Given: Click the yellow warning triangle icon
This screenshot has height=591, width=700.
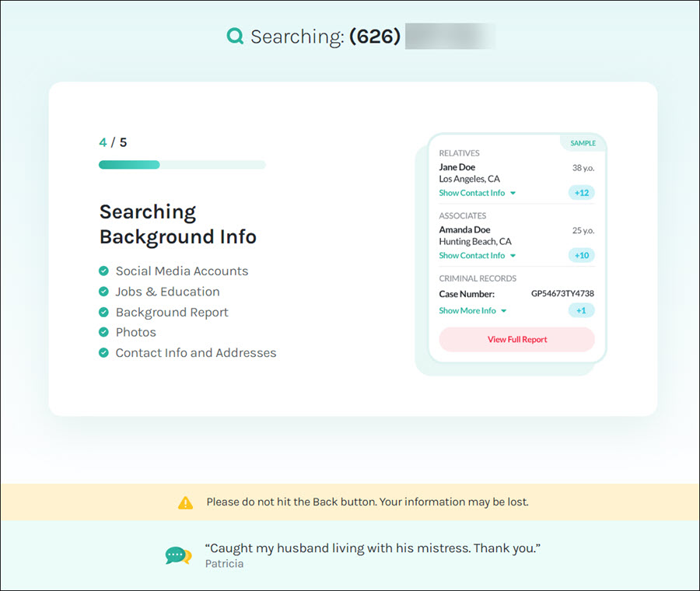Looking at the screenshot, I should 185,502.
